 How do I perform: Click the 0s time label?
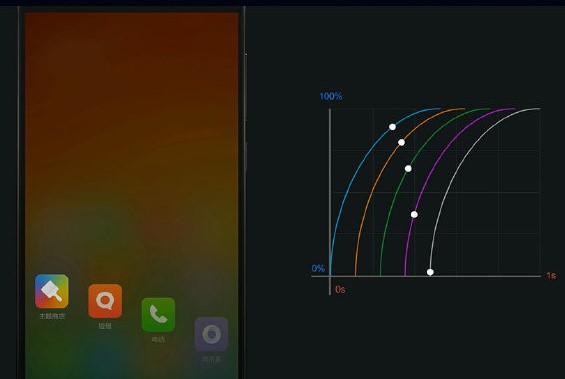[x=340, y=289]
